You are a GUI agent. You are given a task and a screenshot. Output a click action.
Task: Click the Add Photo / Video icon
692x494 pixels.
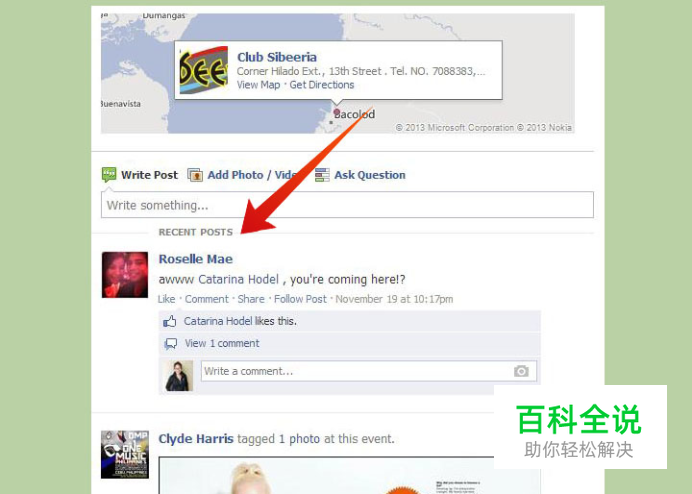195,175
